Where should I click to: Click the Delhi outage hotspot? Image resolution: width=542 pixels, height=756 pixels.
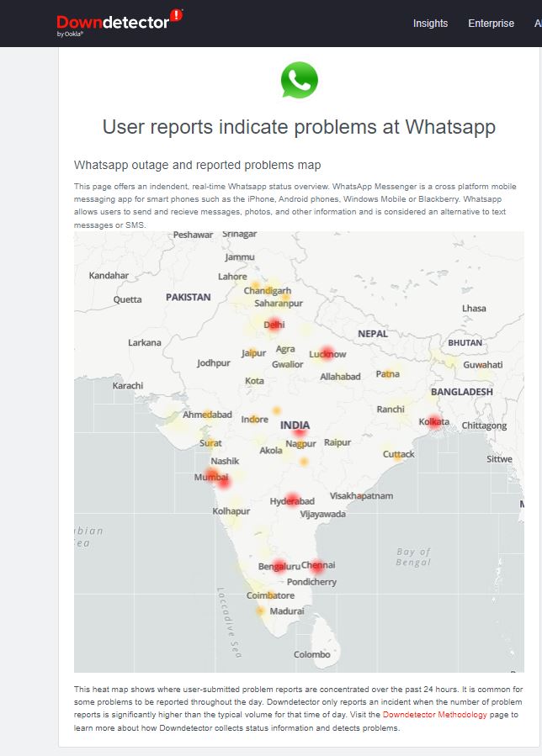pos(274,325)
